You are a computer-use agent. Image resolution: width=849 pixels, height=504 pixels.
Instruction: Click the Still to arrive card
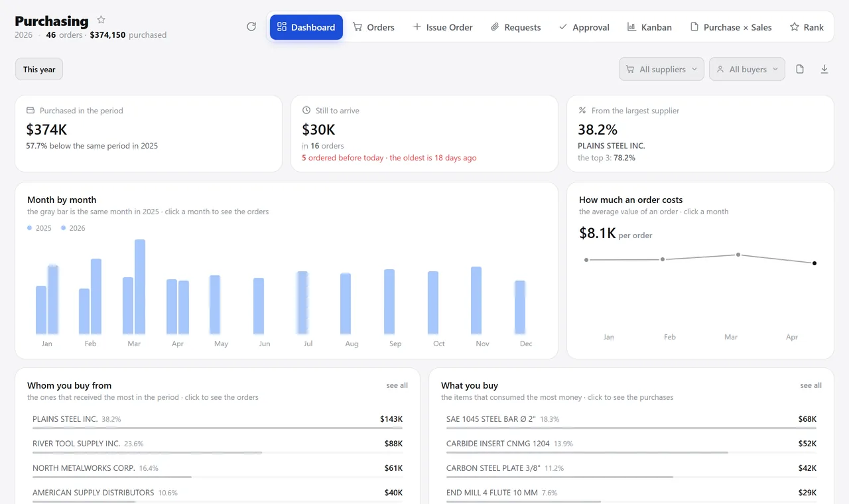tap(424, 133)
